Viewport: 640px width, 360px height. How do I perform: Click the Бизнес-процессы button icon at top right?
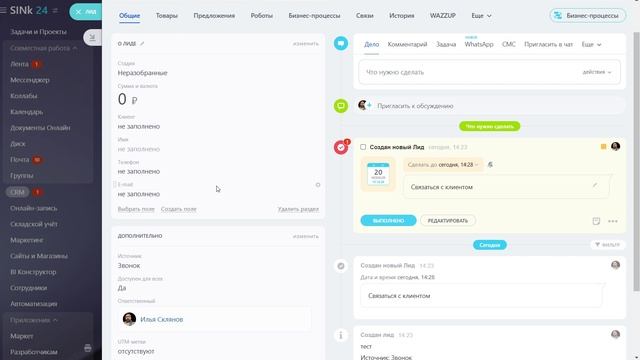click(x=558, y=16)
